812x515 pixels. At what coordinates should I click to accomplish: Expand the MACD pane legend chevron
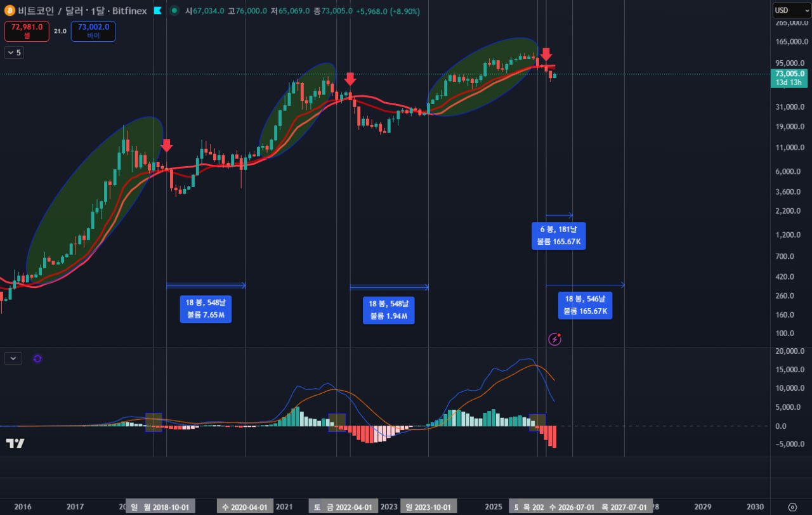tap(13, 358)
